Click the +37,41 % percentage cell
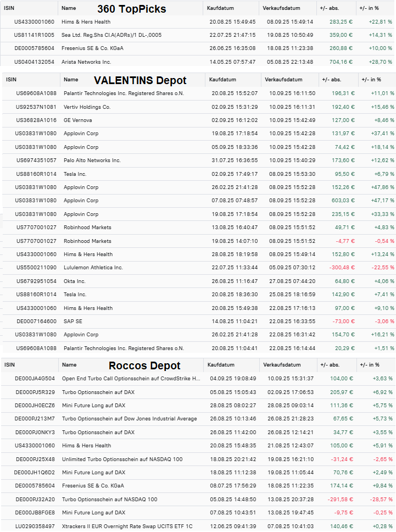 pyautogui.click(x=382, y=134)
